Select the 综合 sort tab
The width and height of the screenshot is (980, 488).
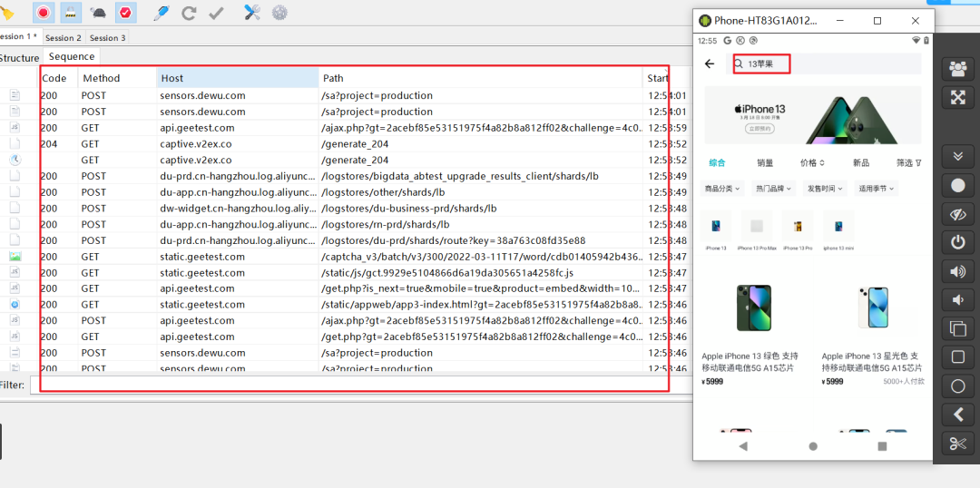click(x=717, y=163)
